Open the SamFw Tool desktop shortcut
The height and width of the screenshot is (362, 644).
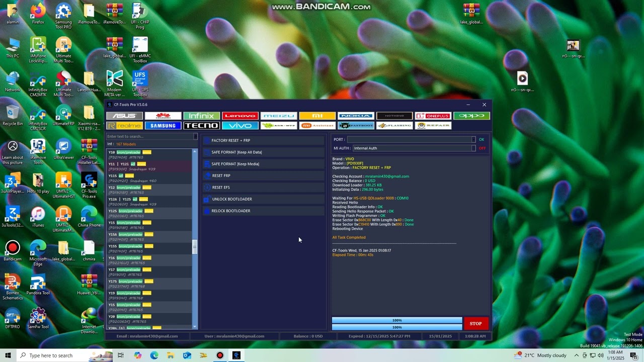pos(38,319)
